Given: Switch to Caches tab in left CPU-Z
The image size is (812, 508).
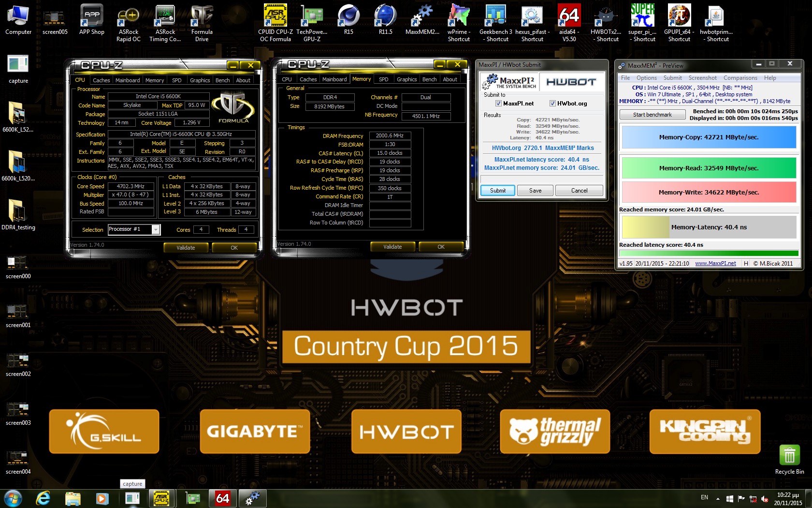Looking at the screenshot, I should [x=101, y=80].
